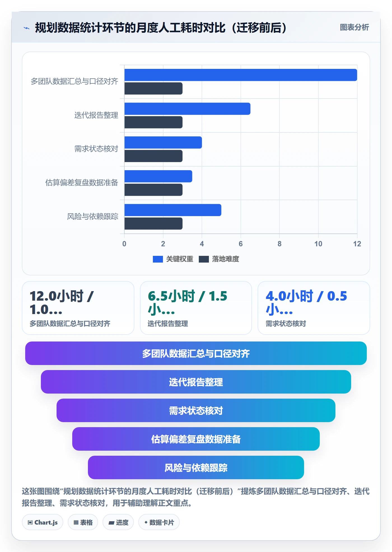Click the blue chart bar for 多团队数据汇总与口径对齐
Viewport: 392px width, 552px height.
tap(241, 75)
